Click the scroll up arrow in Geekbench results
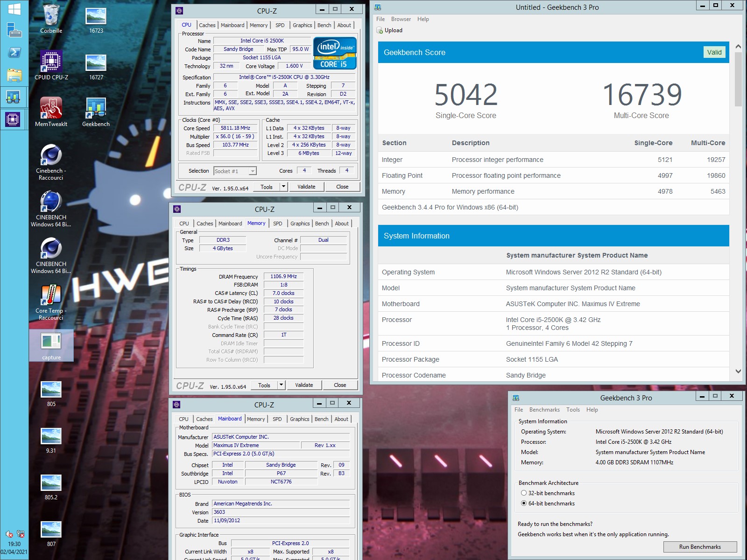Screen dimensions: 747x560 pos(738,47)
